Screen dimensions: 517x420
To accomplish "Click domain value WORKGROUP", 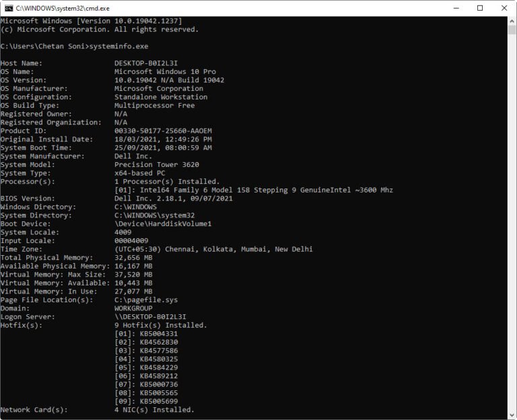I will click(133, 308).
